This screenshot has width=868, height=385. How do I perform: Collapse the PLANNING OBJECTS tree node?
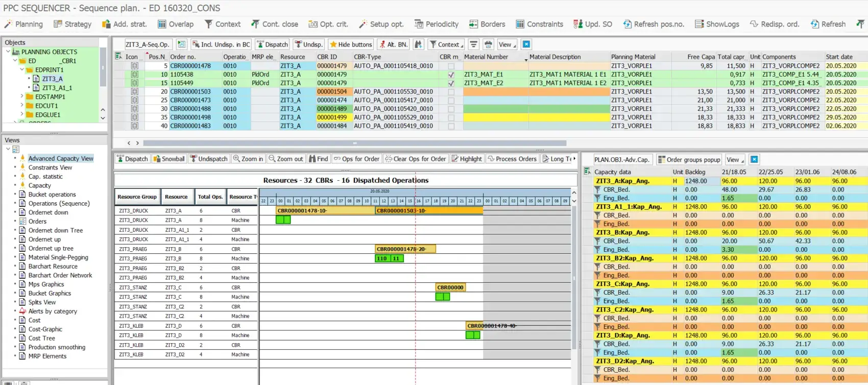8,52
